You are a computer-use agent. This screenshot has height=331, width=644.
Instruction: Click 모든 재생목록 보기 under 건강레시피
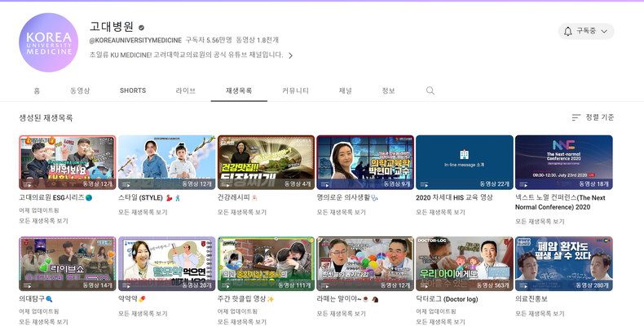[242, 212]
